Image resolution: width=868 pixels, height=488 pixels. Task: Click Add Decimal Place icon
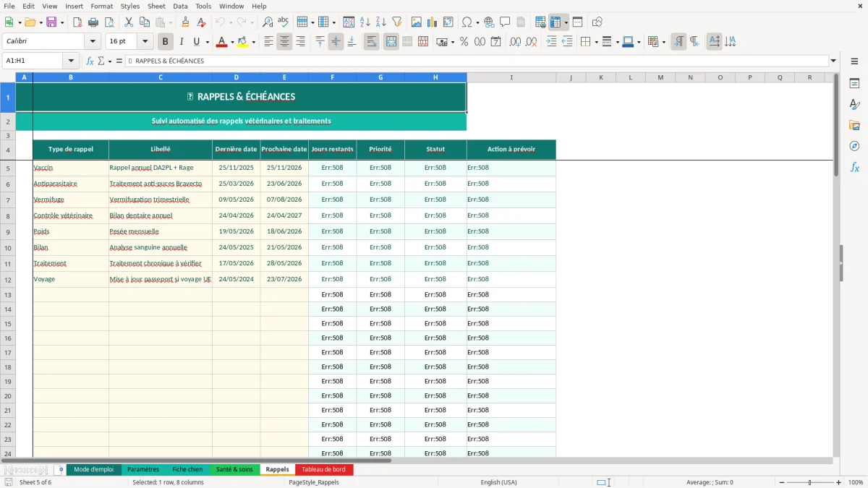click(516, 42)
